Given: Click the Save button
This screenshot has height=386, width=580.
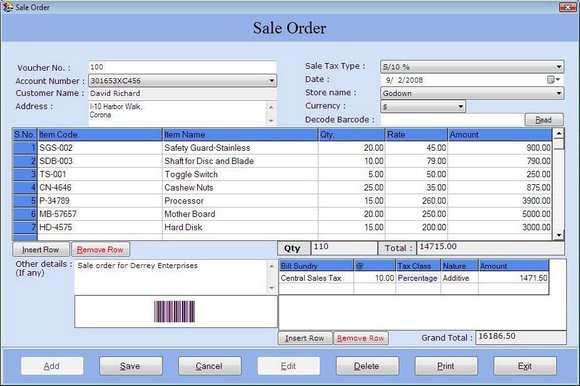Looking at the screenshot, I should pyautogui.click(x=131, y=366).
